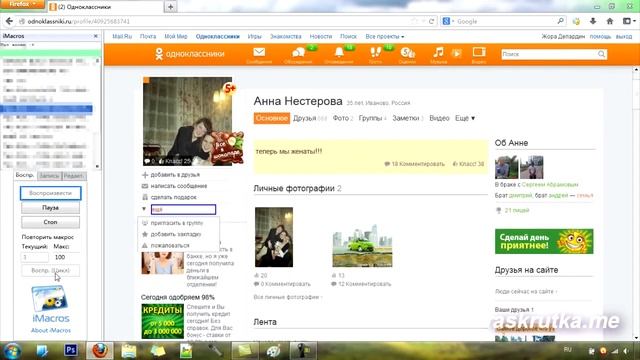The width and height of the screenshot is (640, 360).
Task: Select the Основное profile tab
Action: [271, 118]
